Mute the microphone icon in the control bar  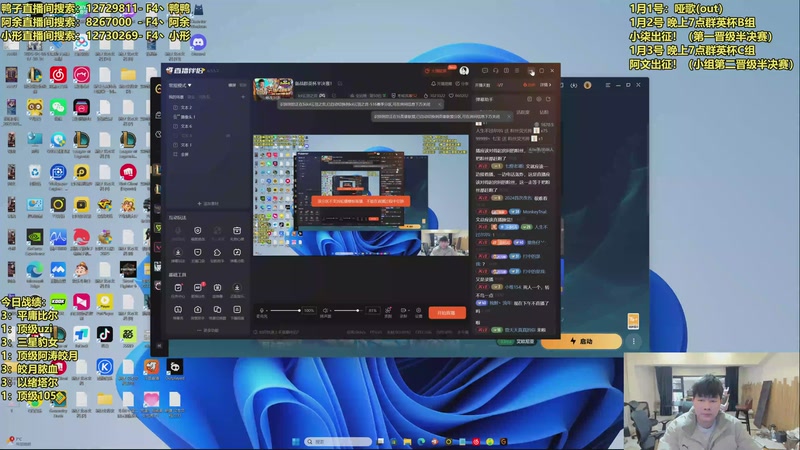(262, 310)
